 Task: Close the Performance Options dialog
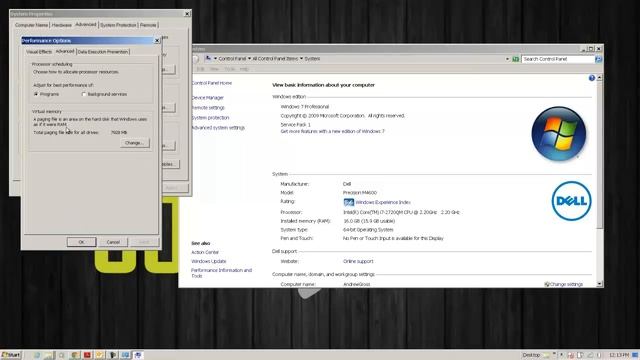pyautogui.click(x=157, y=41)
